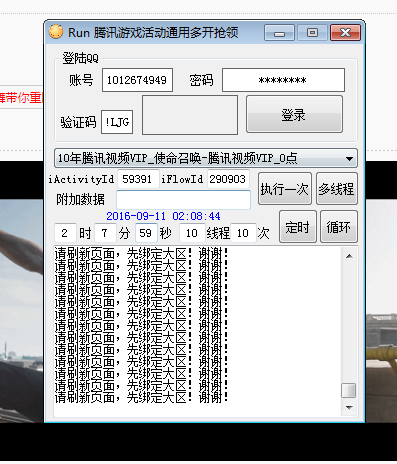Click the 分 minute field
This screenshot has height=464, width=397.
click(105, 233)
